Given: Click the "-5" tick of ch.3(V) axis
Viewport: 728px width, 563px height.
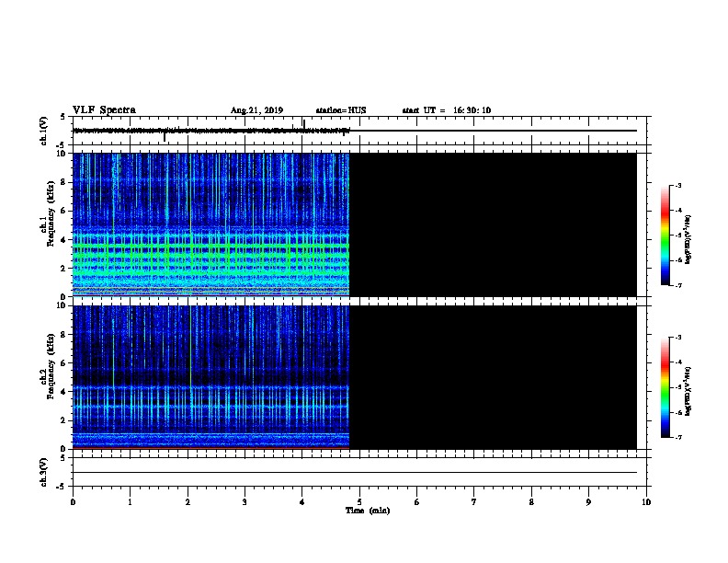Looking at the screenshot, I should point(63,487).
